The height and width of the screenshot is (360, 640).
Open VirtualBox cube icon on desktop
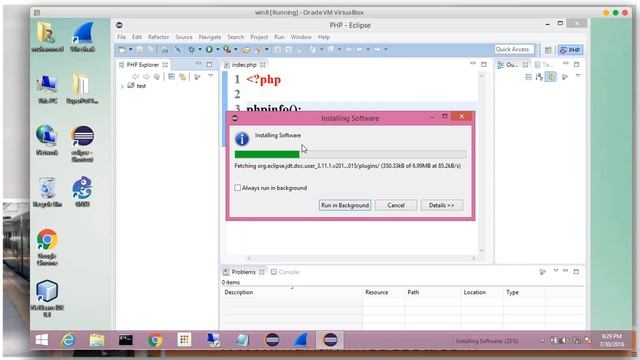[x=47, y=298]
